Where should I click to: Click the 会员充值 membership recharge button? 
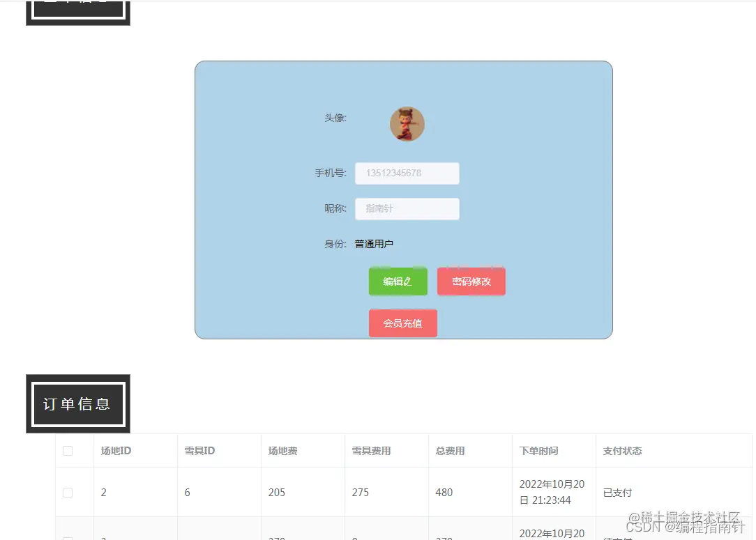coord(402,323)
